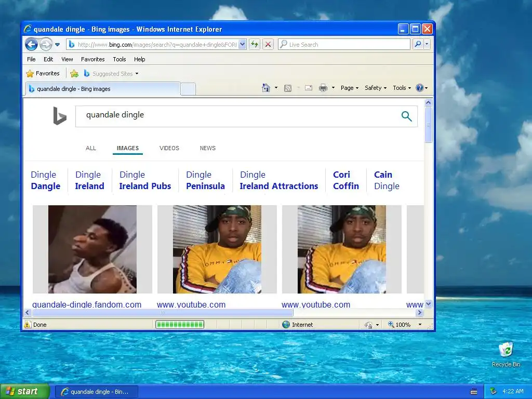Click the Read Mail envelope icon

point(309,88)
